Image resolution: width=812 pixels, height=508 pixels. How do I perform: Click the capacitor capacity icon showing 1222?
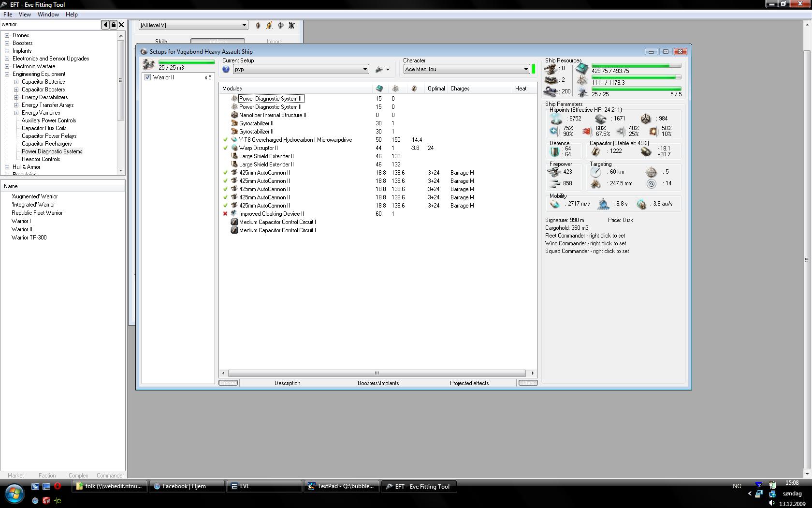pyautogui.click(x=596, y=151)
